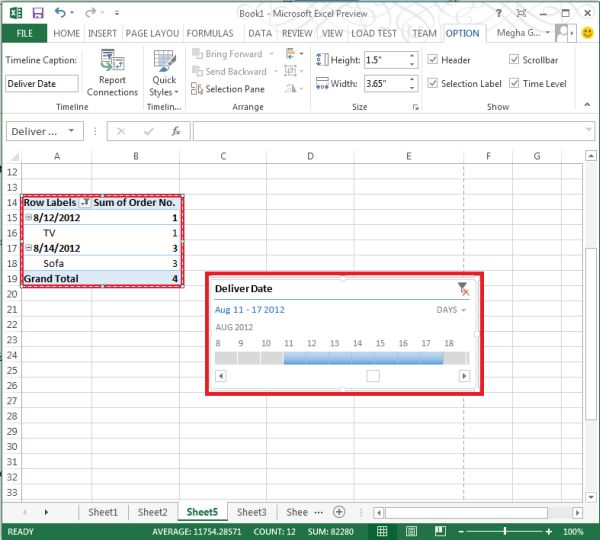Image resolution: width=600 pixels, height=540 pixels.
Task: Click the timeline scrollbar thumb
Action: (x=373, y=376)
